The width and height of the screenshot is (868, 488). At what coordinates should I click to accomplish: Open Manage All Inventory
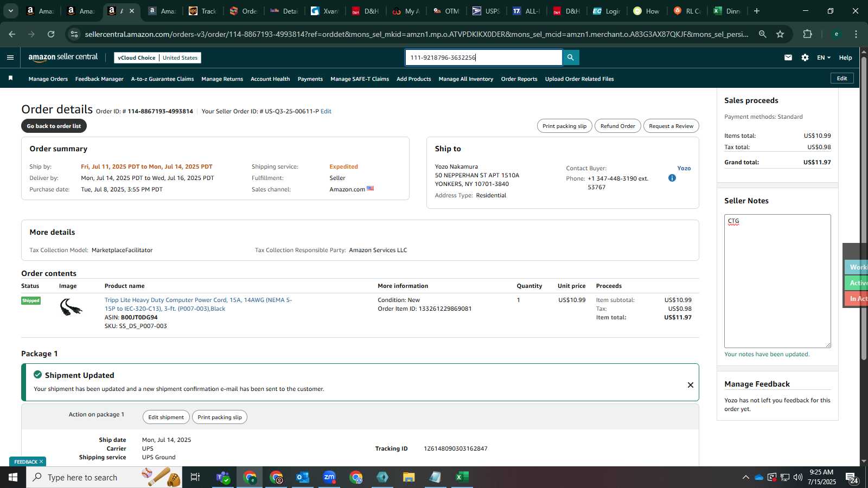coord(466,79)
